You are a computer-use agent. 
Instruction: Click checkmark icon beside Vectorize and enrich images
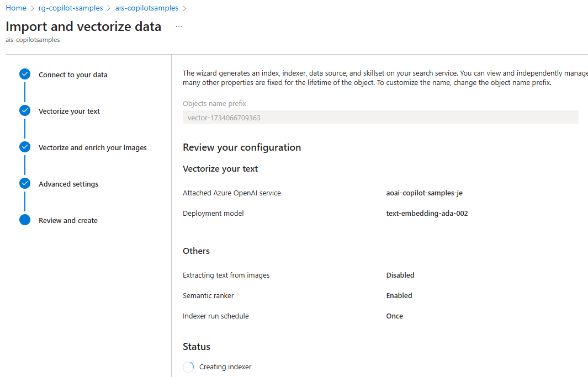coord(25,147)
